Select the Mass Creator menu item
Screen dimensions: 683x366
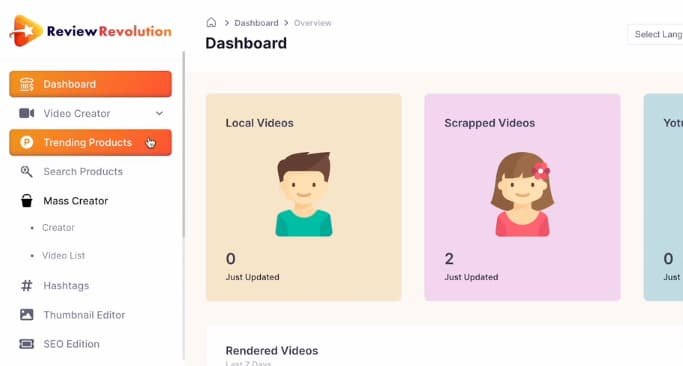pyautogui.click(x=91, y=201)
